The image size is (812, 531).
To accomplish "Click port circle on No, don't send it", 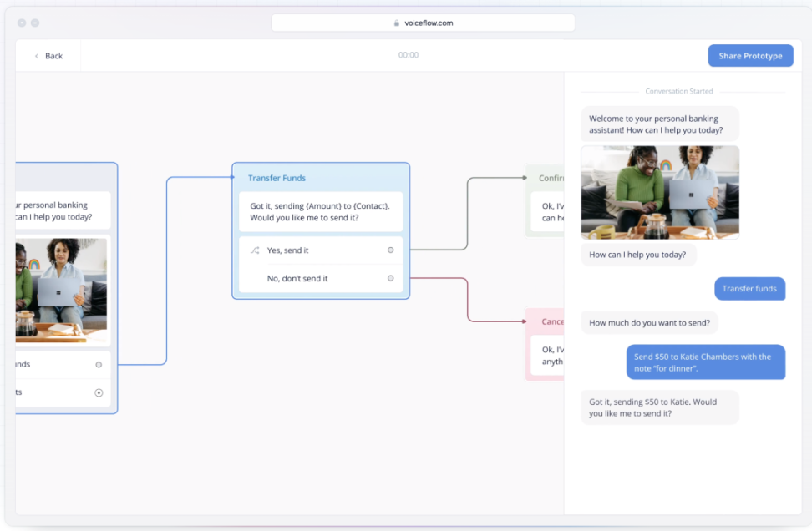I will pyautogui.click(x=390, y=278).
